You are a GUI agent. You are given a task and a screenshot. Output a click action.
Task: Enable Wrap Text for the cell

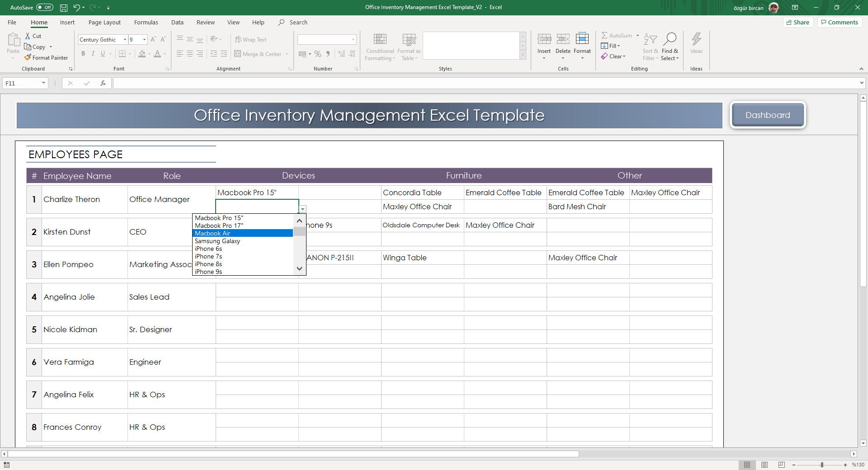pos(250,39)
